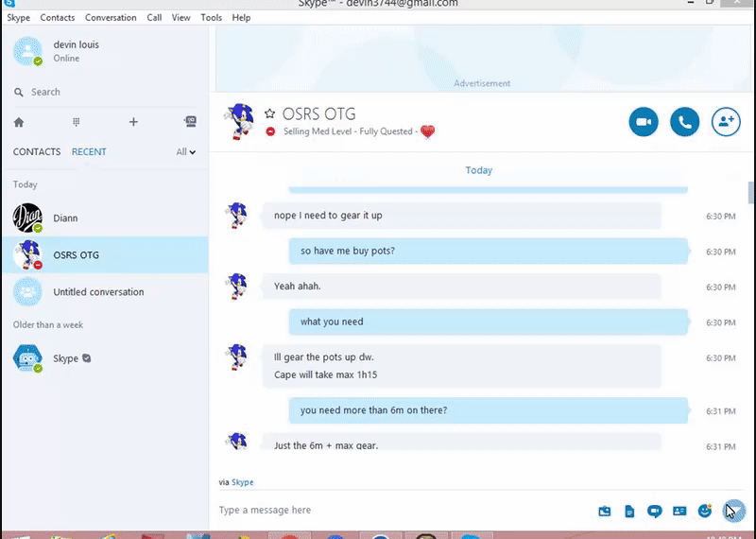The height and width of the screenshot is (539, 756).
Task: Open the bots icon in the sidebar
Action: pos(191,121)
